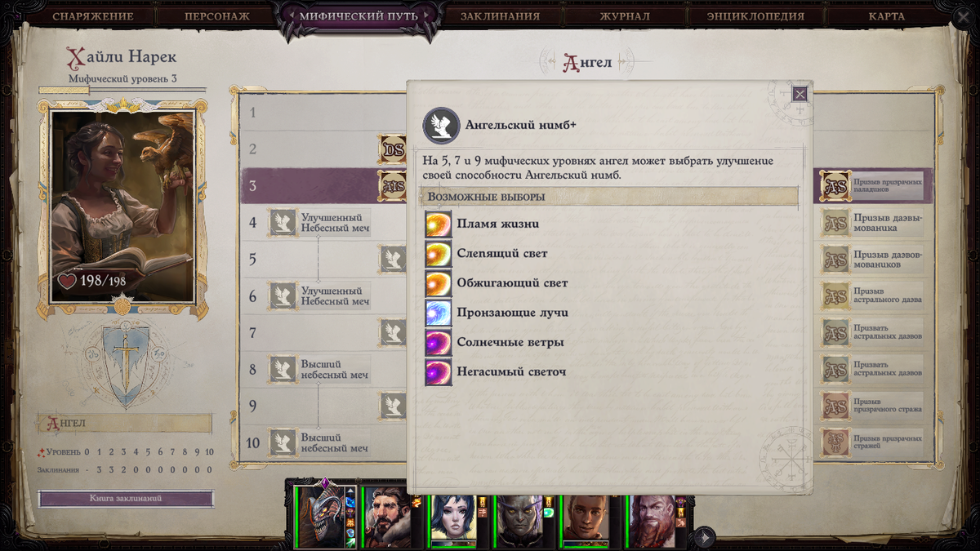
Task: Switch to the Снаряжение tab
Action: click(x=92, y=16)
